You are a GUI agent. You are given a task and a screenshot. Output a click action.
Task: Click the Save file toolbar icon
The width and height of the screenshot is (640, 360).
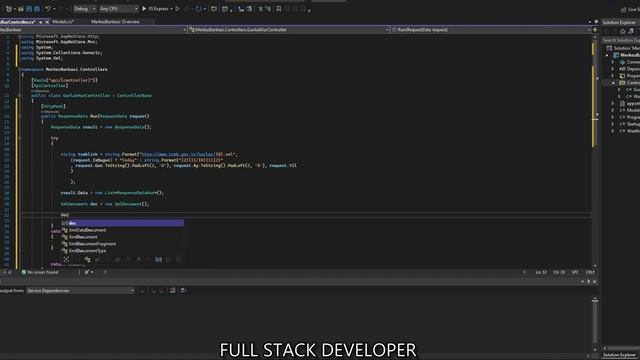(29, 9)
